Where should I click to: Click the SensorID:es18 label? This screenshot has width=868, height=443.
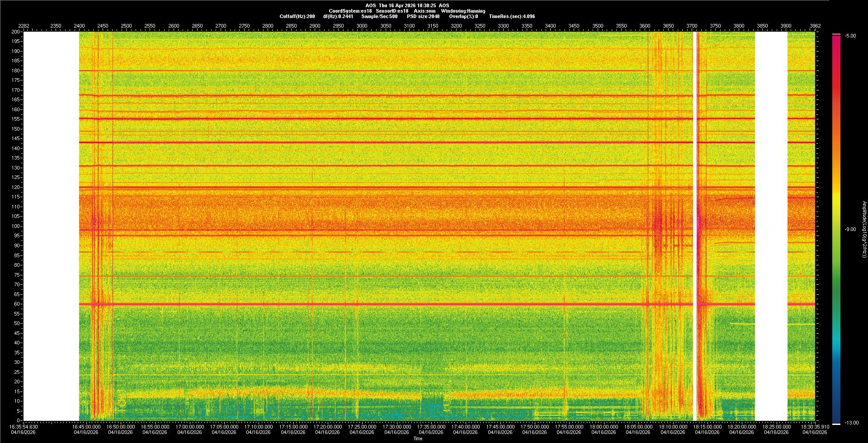pyautogui.click(x=392, y=11)
